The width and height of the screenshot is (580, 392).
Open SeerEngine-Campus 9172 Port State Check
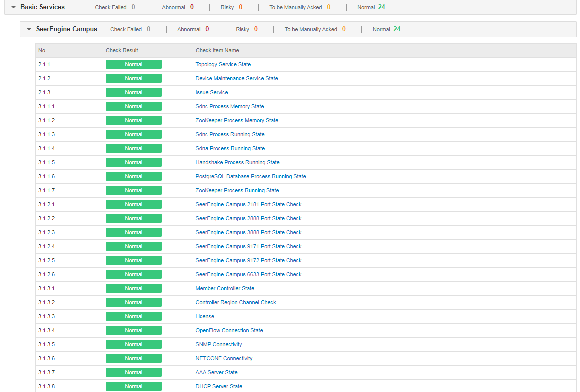coord(249,261)
